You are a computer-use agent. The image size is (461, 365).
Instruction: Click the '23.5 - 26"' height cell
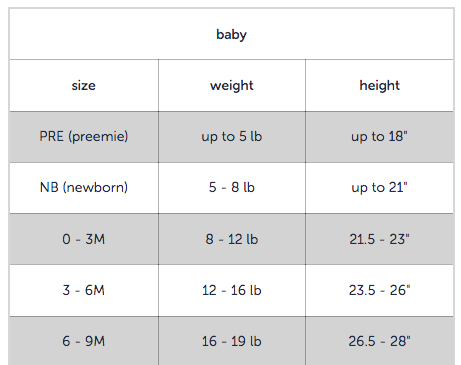pyautogui.click(x=379, y=290)
